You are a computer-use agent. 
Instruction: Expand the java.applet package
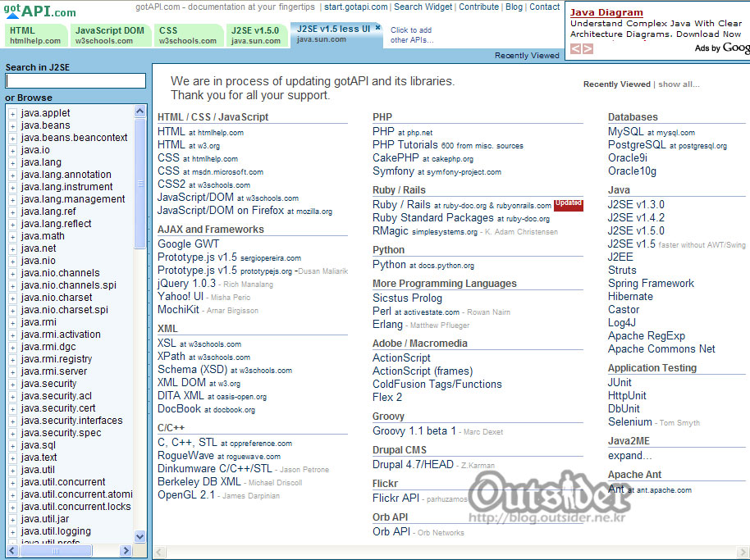(13, 114)
